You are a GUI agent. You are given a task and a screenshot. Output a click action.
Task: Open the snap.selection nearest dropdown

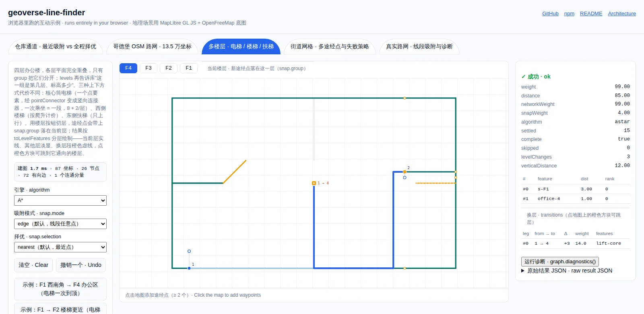pos(60,247)
